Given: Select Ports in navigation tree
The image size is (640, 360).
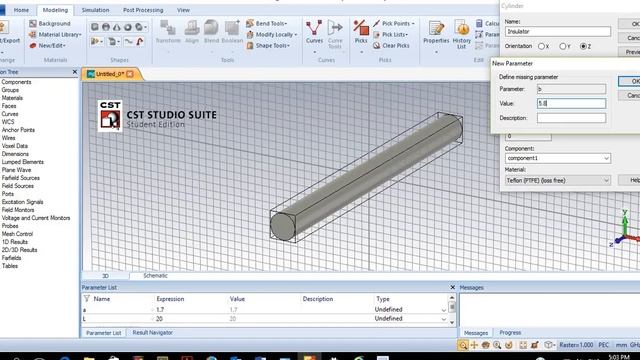Looking at the screenshot, I should (8, 194).
